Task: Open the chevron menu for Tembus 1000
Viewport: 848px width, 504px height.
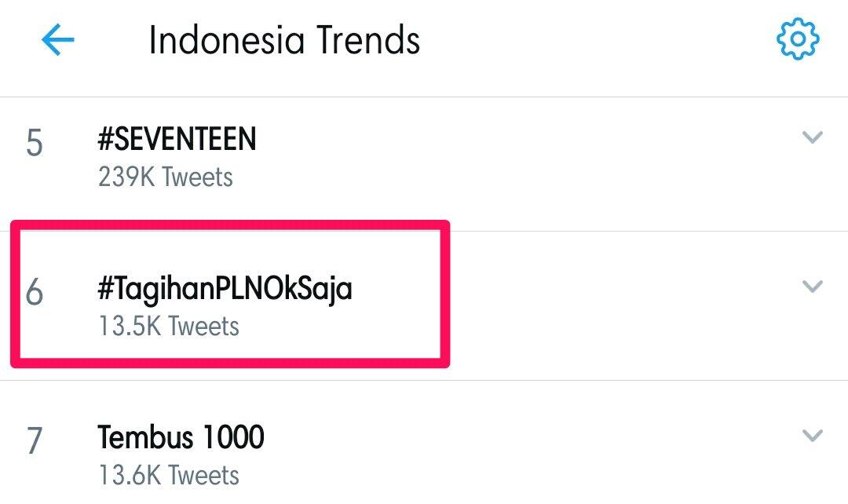Action: pos(812,435)
